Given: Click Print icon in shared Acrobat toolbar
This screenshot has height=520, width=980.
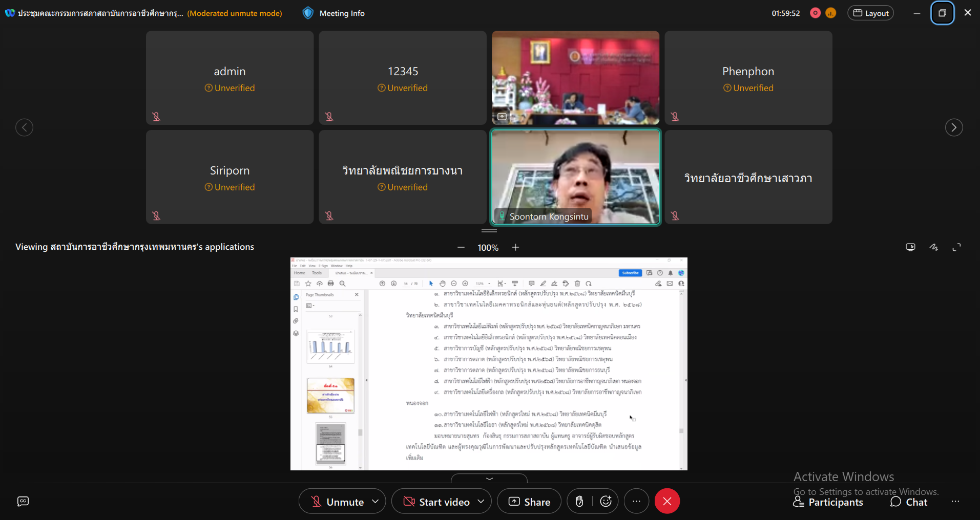Looking at the screenshot, I should [x=330, y=284].
